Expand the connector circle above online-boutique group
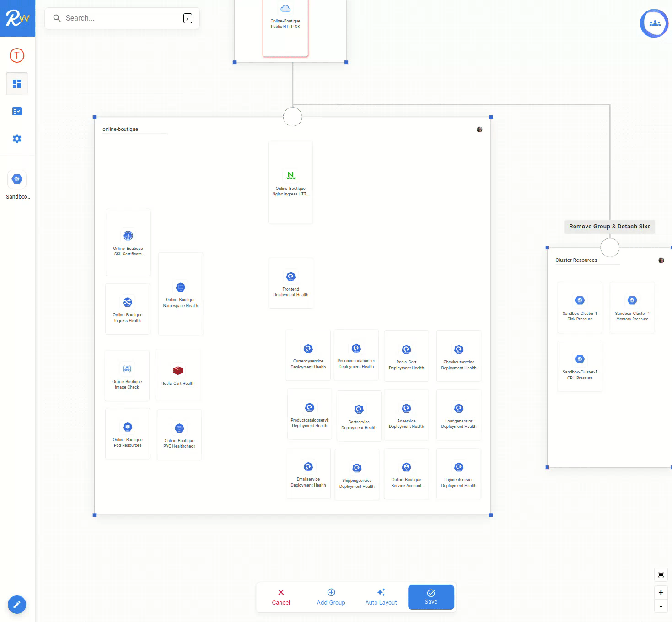Viewport: 672px width, 622px height. coord(292,117)
